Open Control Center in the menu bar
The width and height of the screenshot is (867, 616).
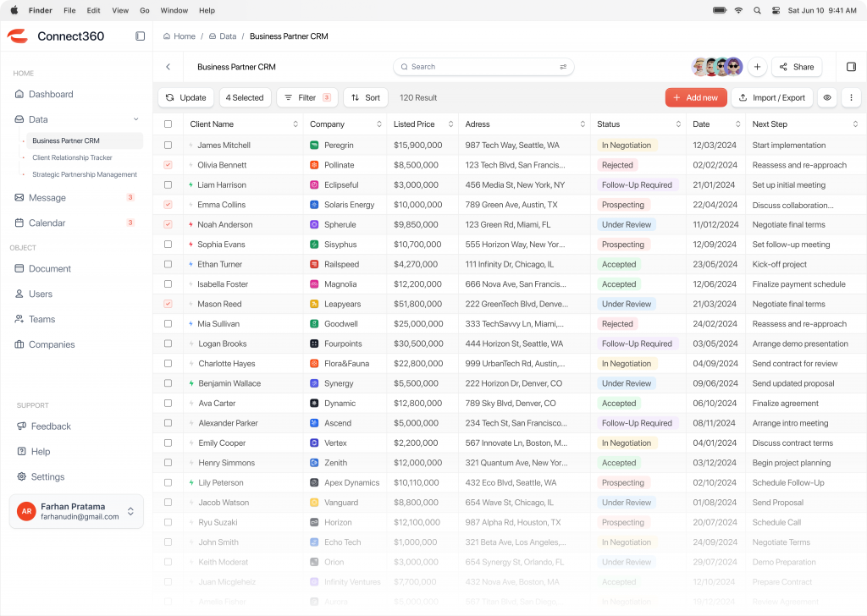(776, 10)
